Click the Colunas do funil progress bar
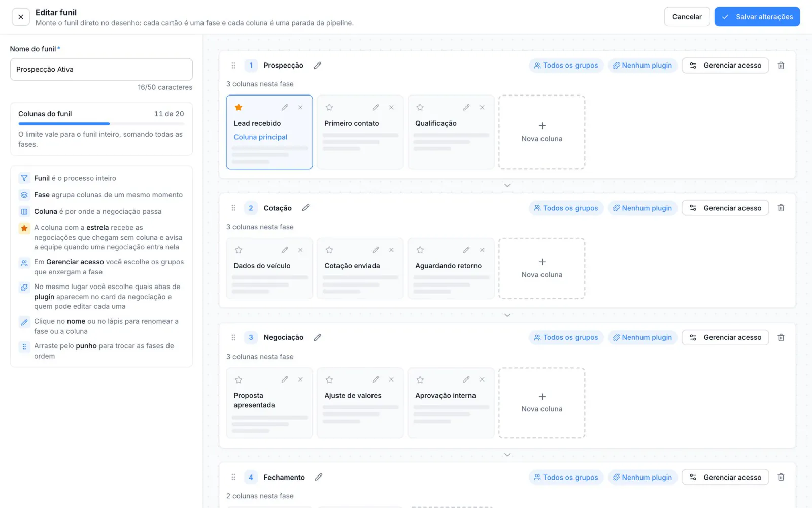812x508 pixels. [101, 124]
